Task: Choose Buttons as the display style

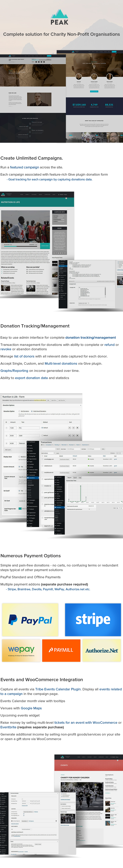Action: click(x=20, y=457)
